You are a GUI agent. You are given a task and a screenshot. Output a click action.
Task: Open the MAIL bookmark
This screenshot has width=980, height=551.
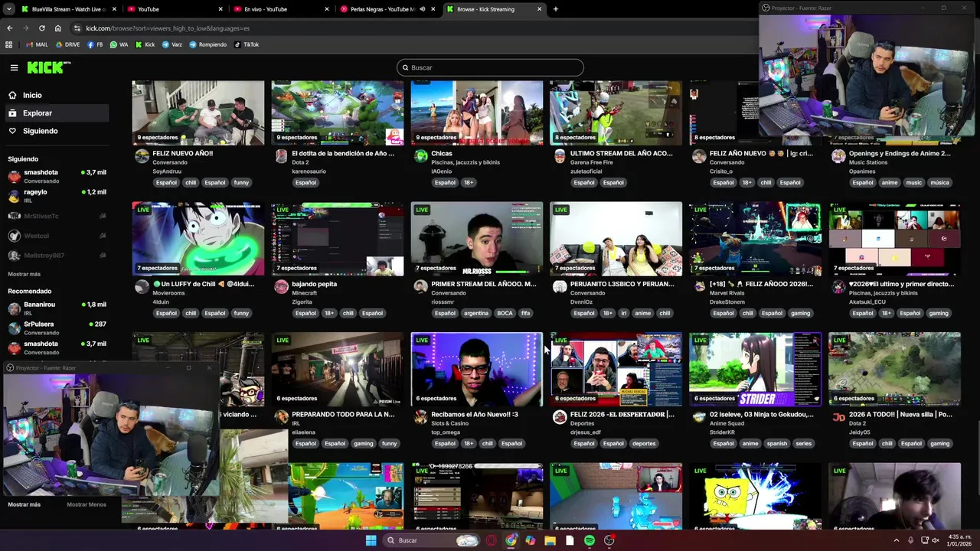coord(37,44)
